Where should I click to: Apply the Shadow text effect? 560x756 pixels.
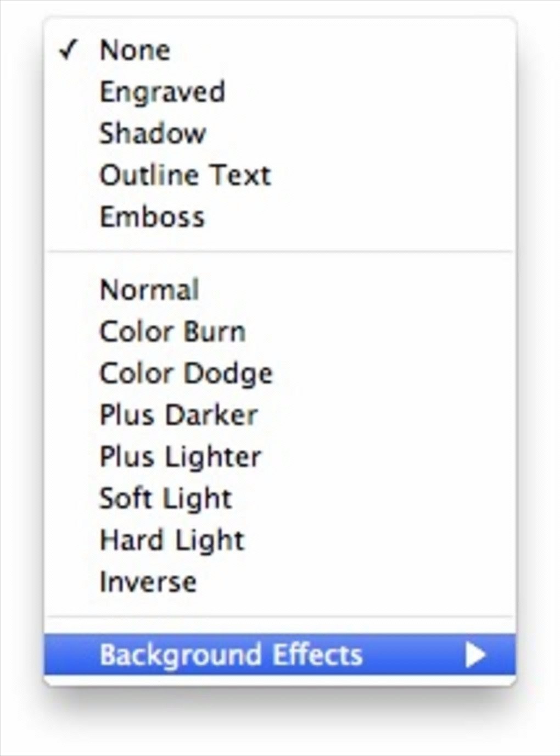[153, 134]
